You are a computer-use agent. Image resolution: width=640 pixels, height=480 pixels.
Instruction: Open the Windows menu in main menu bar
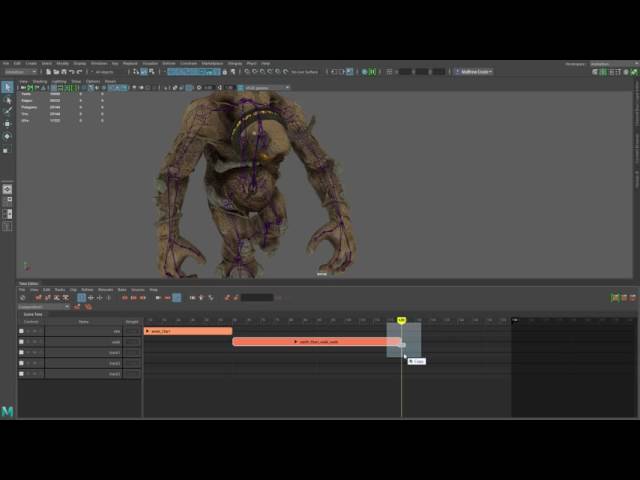click(x=99, y=64)
